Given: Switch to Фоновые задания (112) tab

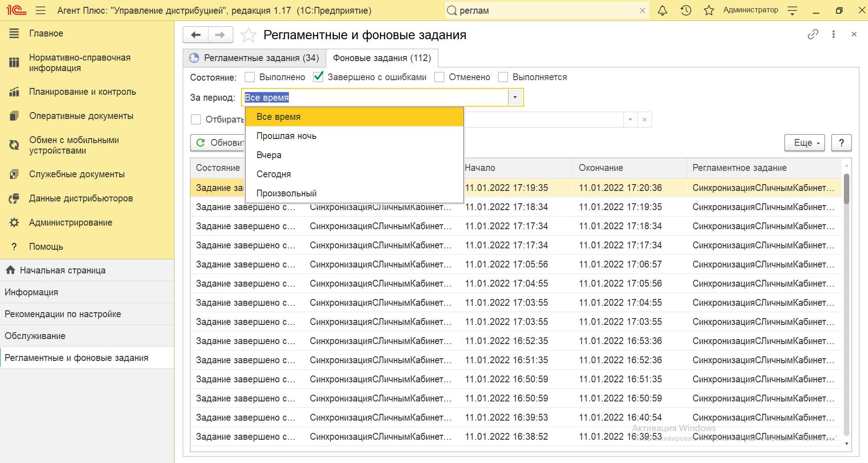Looking at the screenshot, I should point(382,58).
